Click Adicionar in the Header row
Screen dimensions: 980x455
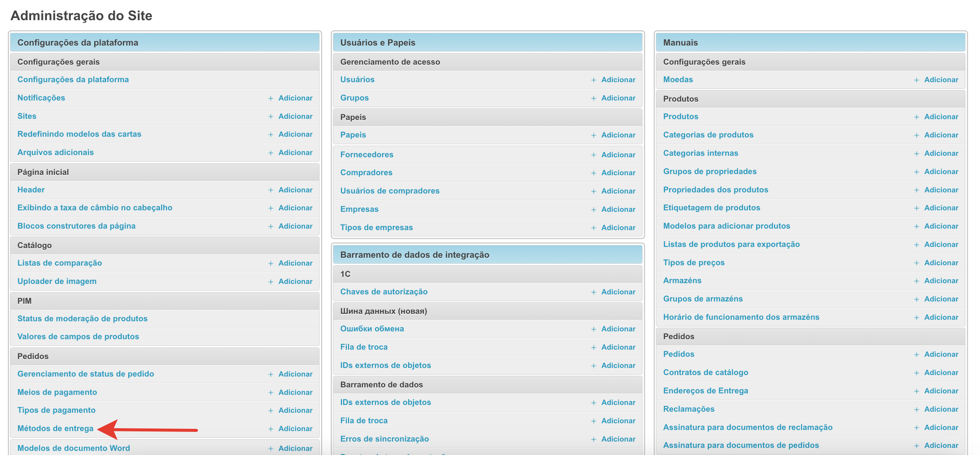295,190
